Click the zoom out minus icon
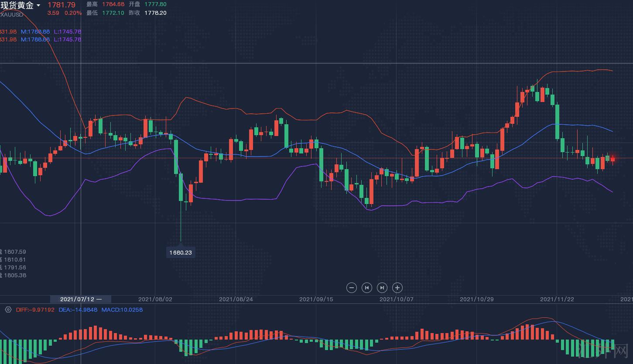Image resolution: width=633 pixels, height=364 pixels. (352, 288)
